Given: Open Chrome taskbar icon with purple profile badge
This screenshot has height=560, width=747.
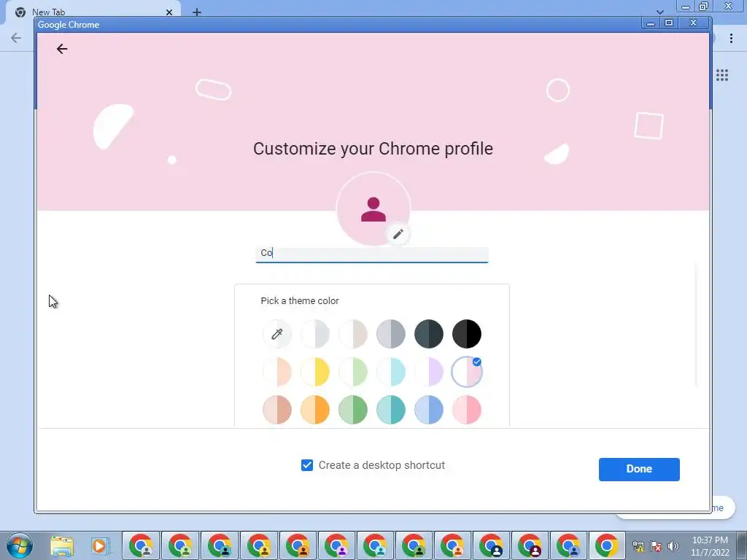Looking at the screenshot, I should (x=336, y=545).
